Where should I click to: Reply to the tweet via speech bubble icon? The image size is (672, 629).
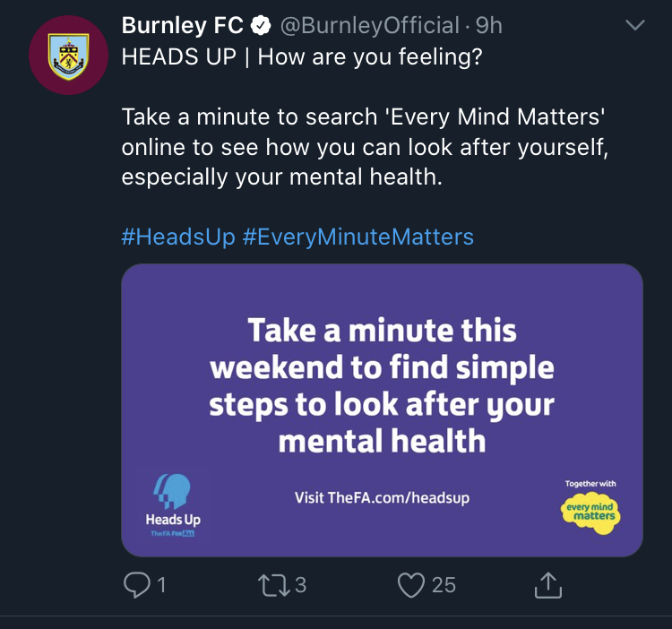135,585
